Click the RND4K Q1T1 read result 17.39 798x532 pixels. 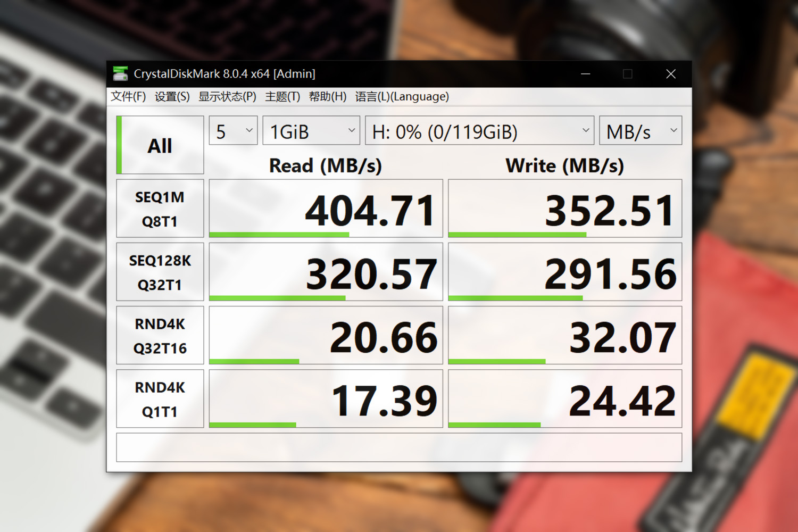coord(326,398)
